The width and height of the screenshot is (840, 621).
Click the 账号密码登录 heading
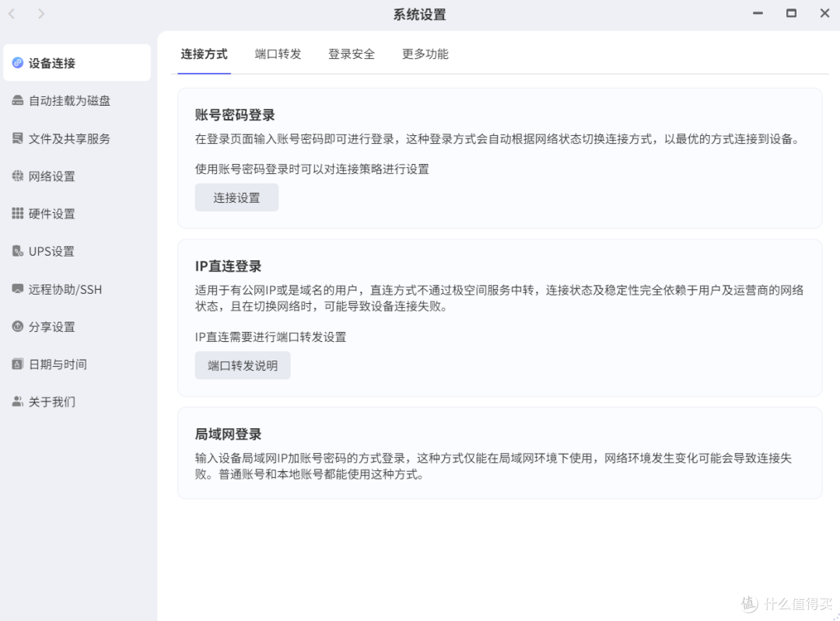coord(235,115)
